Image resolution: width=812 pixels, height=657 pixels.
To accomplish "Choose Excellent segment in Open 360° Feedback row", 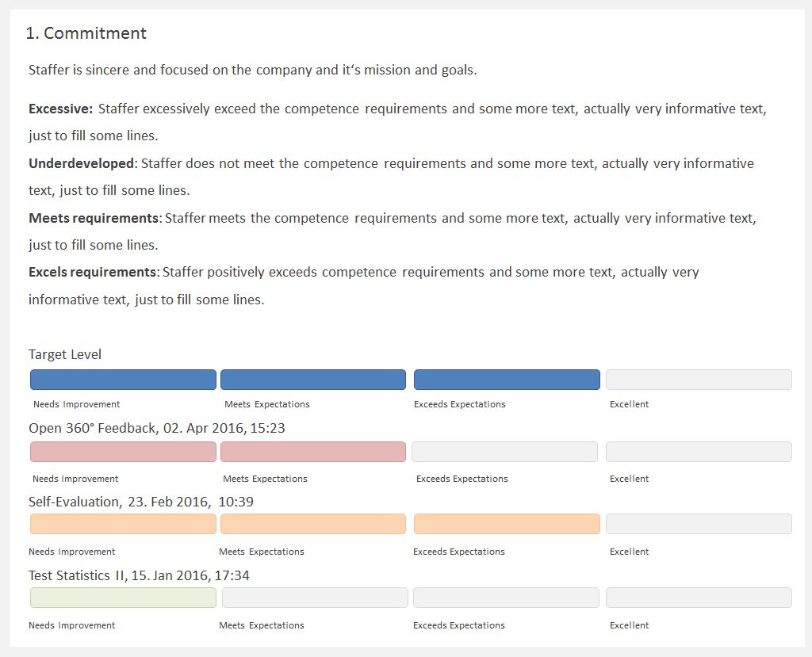I will [x=699, y=452].
